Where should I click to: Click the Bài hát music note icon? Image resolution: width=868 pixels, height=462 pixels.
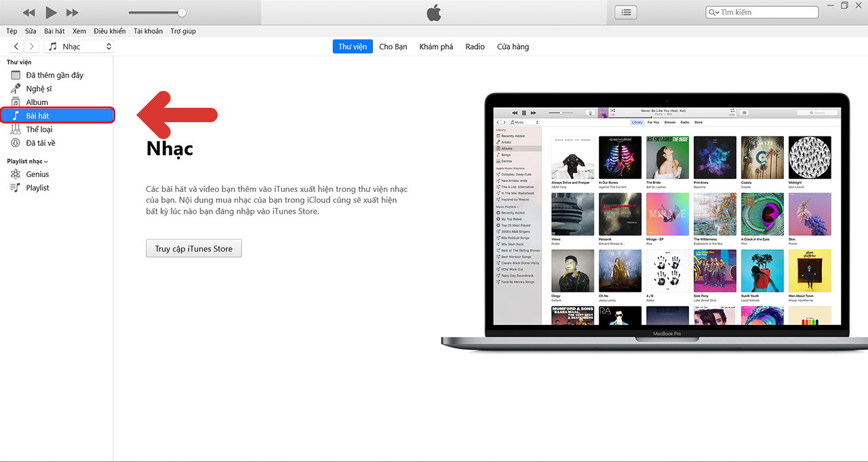[15, 116]
